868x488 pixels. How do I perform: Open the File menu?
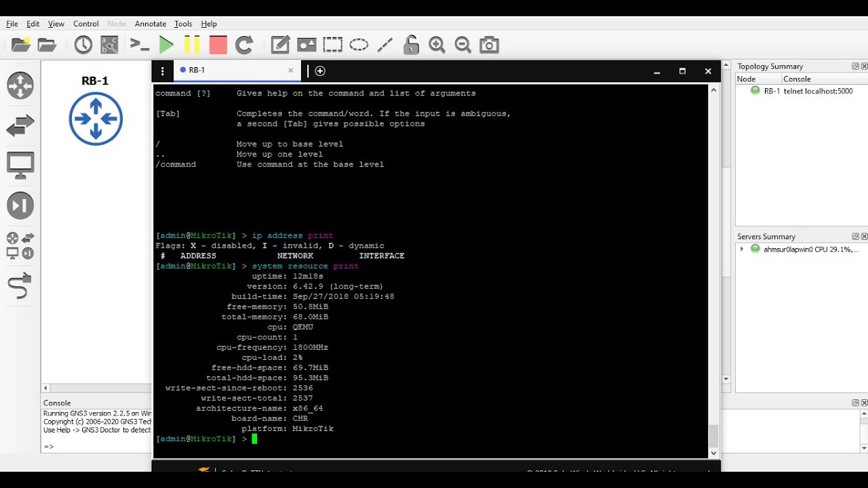(x=12, y=24)
